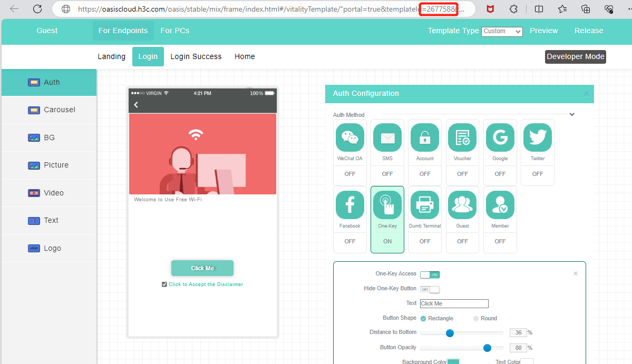Image resolution: width=632 pixels, height=364 pixels.
Task: Collapse the Auth Method section chevron
Action: [x=571, y=115]
